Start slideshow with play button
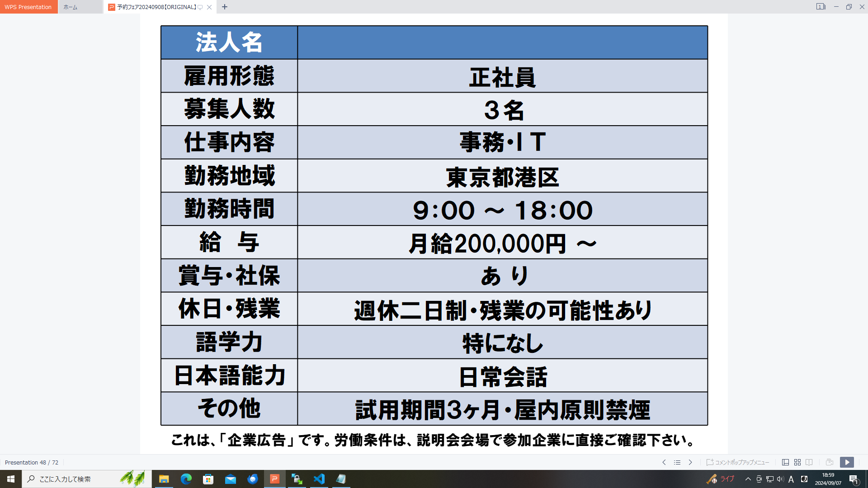868x488 pixels. click(847, 462)
